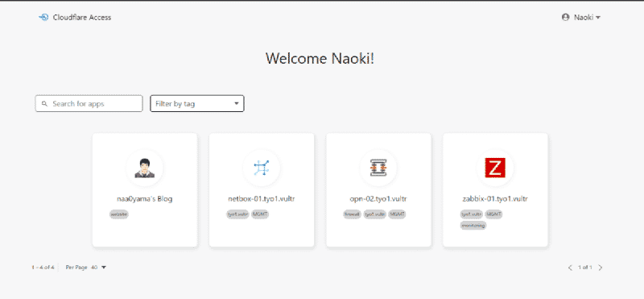Click the MGMT tag on the zabbix card
The width and height of the screenshot is (644, 299).
tap(493, 214)
